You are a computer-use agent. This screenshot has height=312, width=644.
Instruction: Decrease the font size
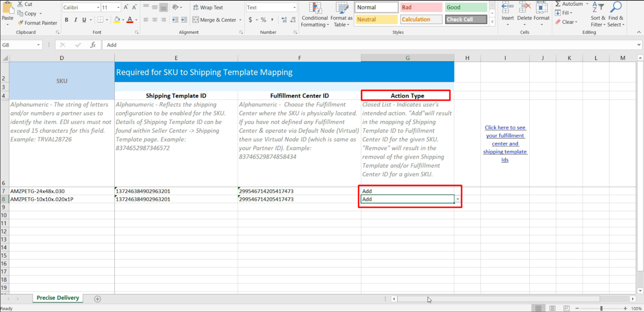134,7
